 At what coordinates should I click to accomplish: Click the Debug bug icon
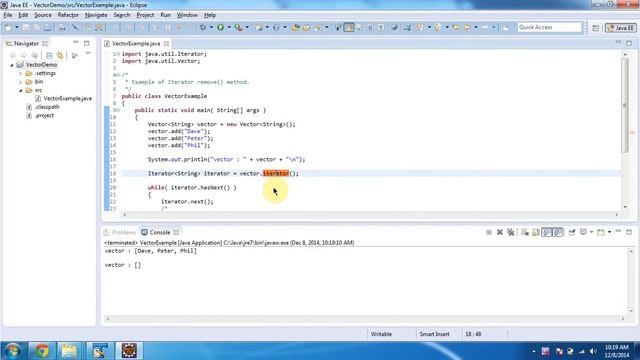click(x=203, y=27)
